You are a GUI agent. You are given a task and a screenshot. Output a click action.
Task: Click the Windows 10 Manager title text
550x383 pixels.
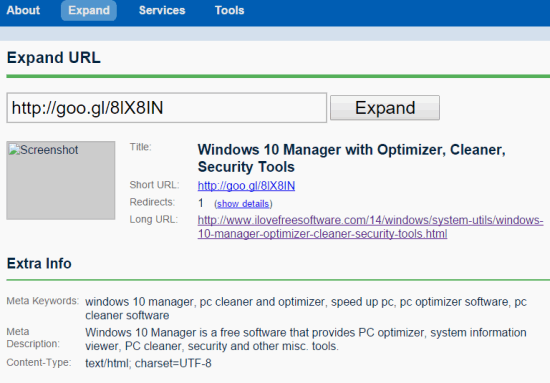pyautogui.click(x=351, y=158)
